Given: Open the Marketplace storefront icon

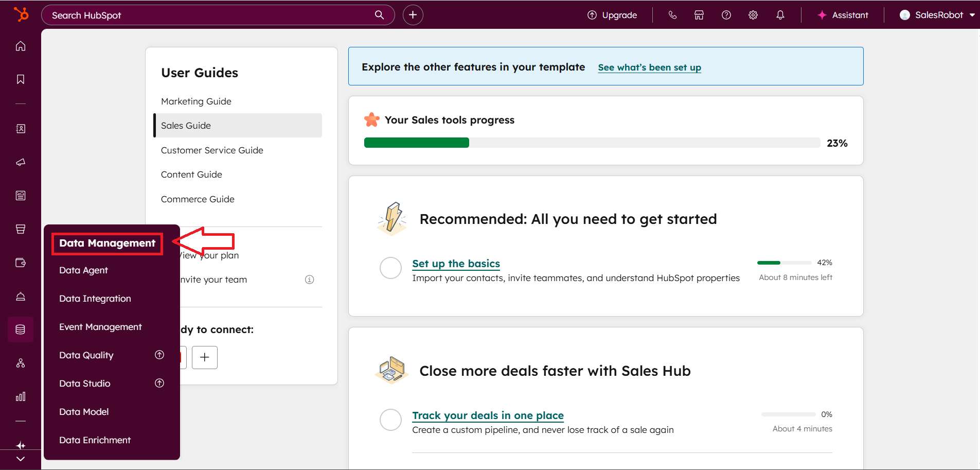Looking at the screenshot, I should 698,14.
